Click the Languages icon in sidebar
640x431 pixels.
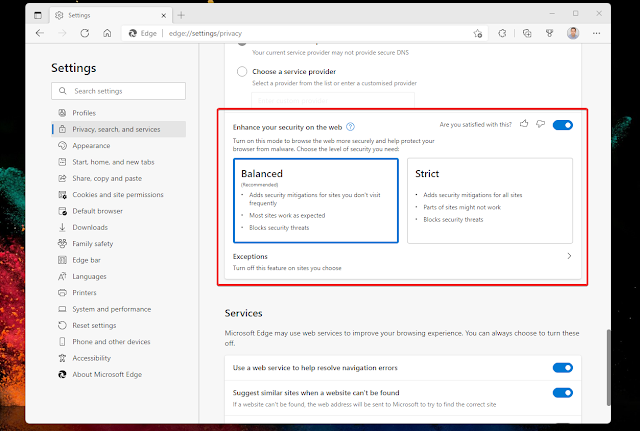tap(62, 276)
